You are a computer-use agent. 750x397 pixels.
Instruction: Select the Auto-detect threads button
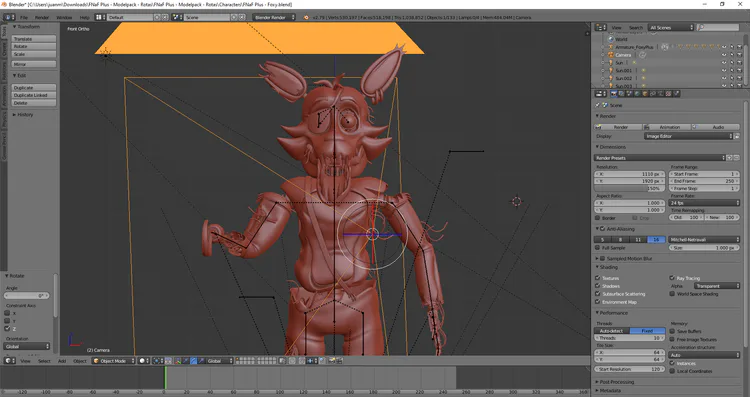612,331
